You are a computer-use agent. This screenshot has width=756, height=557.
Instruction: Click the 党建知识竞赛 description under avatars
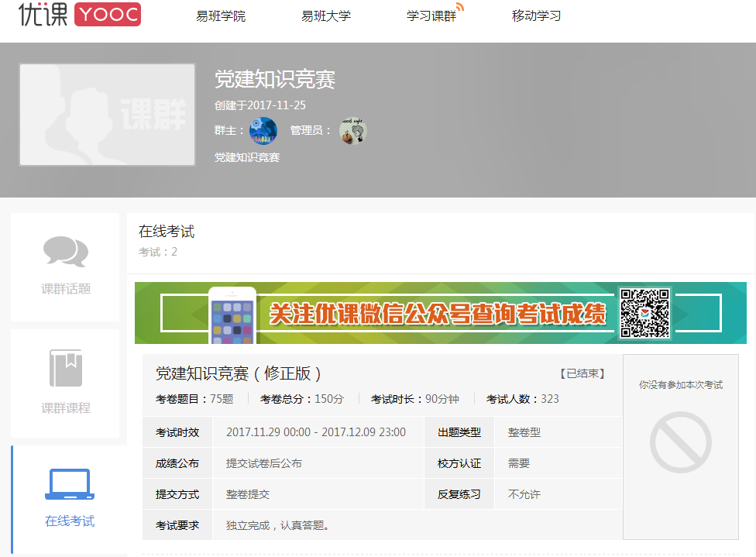click(247, 157)
